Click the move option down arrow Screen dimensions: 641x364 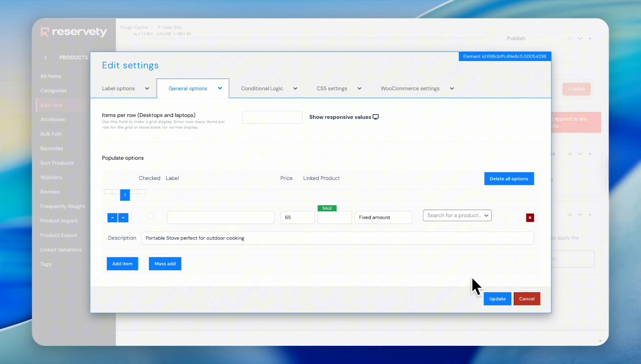coord(123,218)
